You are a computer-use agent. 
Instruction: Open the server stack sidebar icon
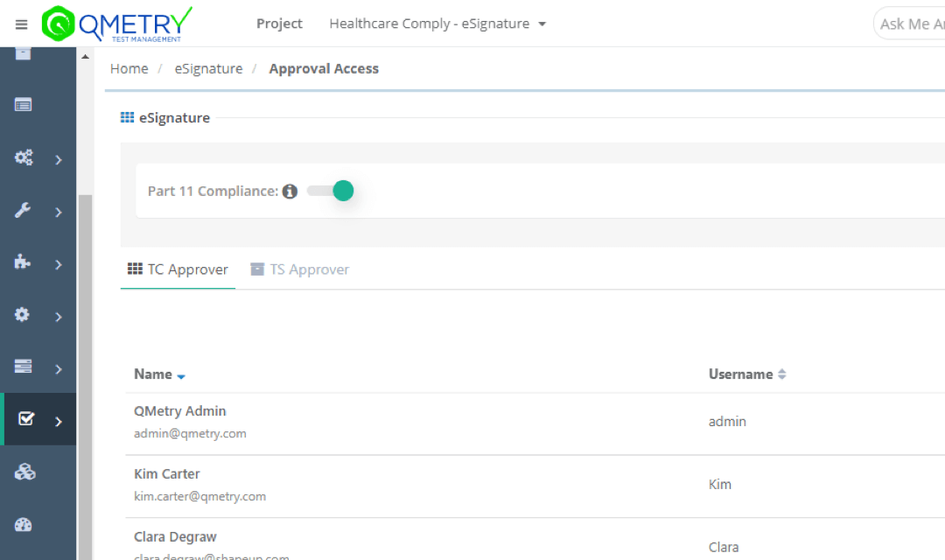pyautogui.click(x=23, y=367)
